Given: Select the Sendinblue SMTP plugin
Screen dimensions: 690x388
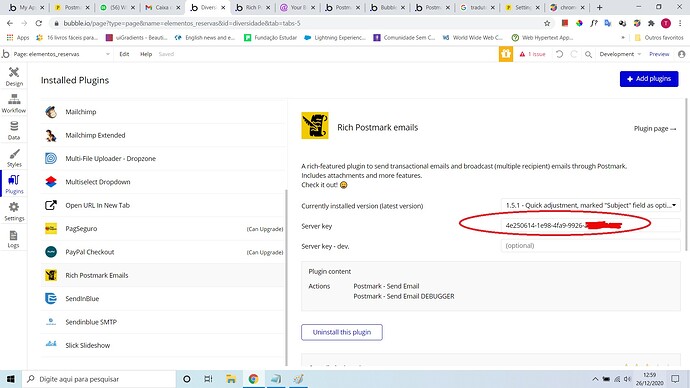Looking at the screenshot, I should 163,322.
